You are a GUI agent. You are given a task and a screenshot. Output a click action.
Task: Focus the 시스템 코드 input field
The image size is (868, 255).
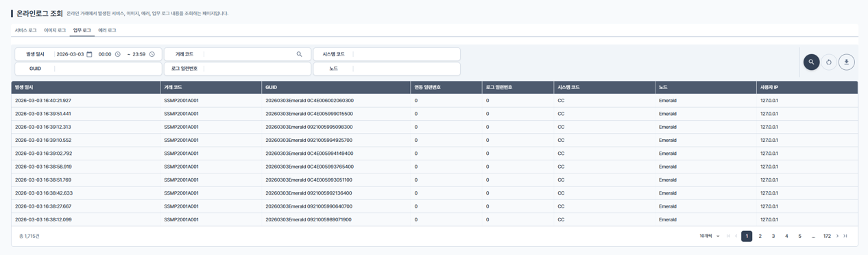(406, 54)
